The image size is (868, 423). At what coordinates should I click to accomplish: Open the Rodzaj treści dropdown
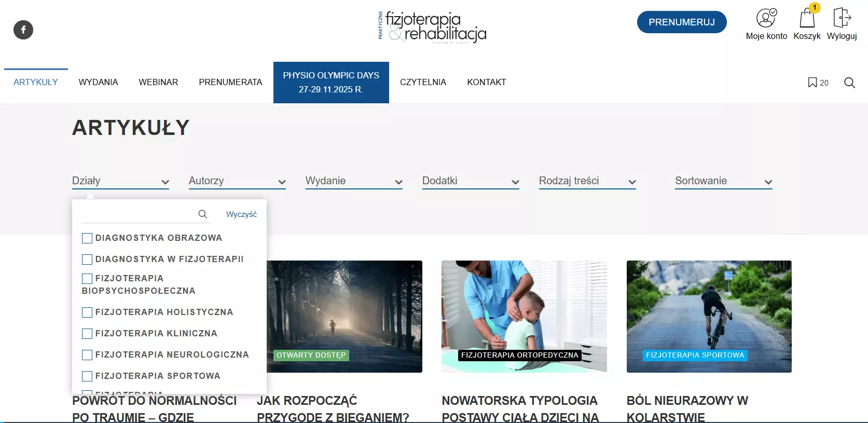[587, 181]
